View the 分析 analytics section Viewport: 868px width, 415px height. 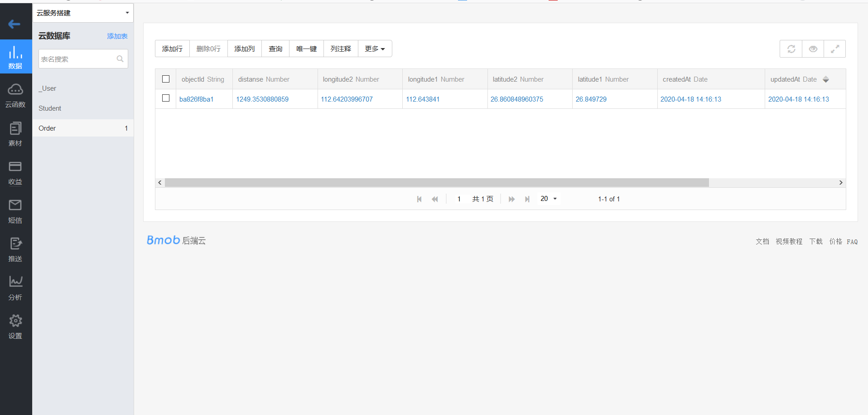tap(15, 288)
